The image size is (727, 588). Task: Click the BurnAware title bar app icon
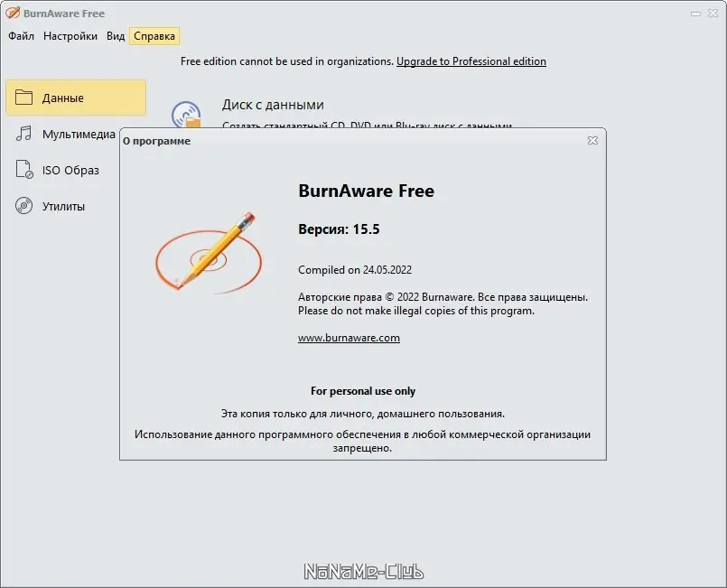coord(13,13)
